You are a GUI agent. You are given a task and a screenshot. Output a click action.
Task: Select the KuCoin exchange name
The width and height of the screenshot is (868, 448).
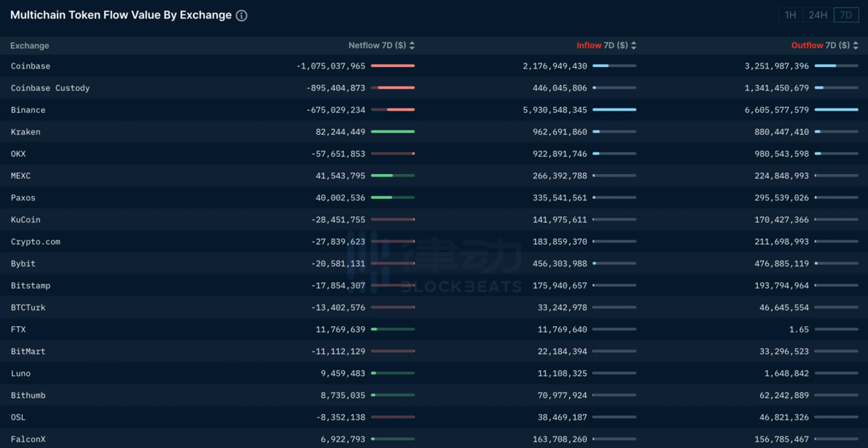tap(26, 219)
